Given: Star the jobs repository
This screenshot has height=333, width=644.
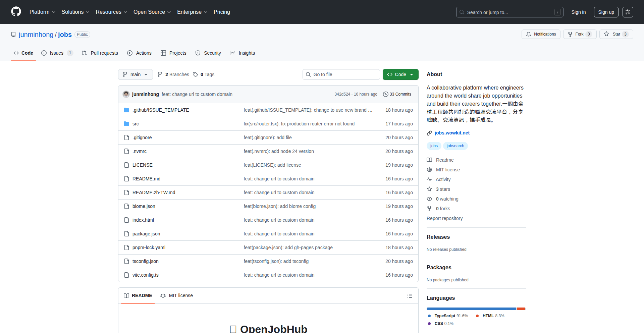Looking at the screenshot, I should (616, 34).
